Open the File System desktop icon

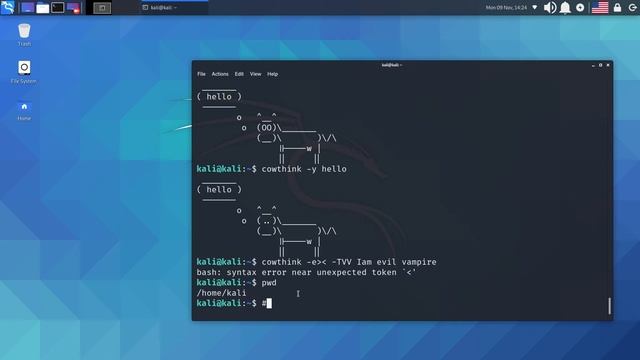click(24, 72)
